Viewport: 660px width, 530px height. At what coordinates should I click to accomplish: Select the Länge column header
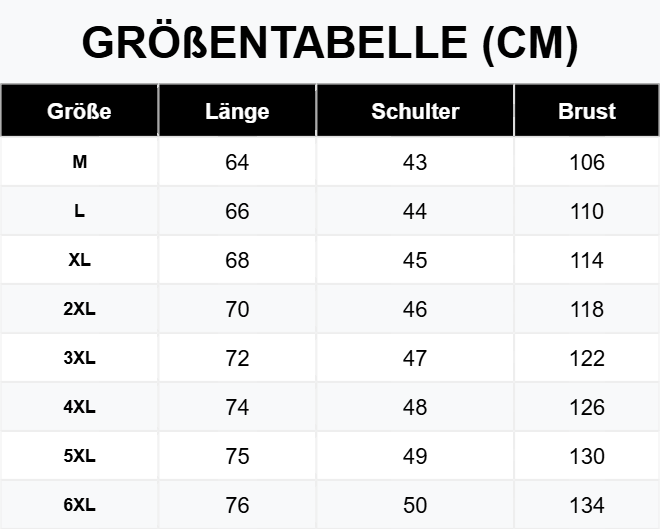point(237,111)
